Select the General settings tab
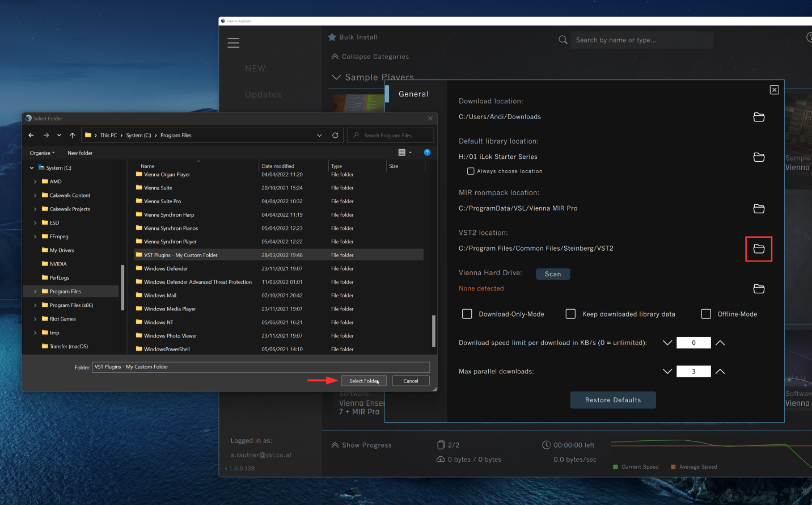The width and height of the screenshot is (812, 505). pos(413,94)
